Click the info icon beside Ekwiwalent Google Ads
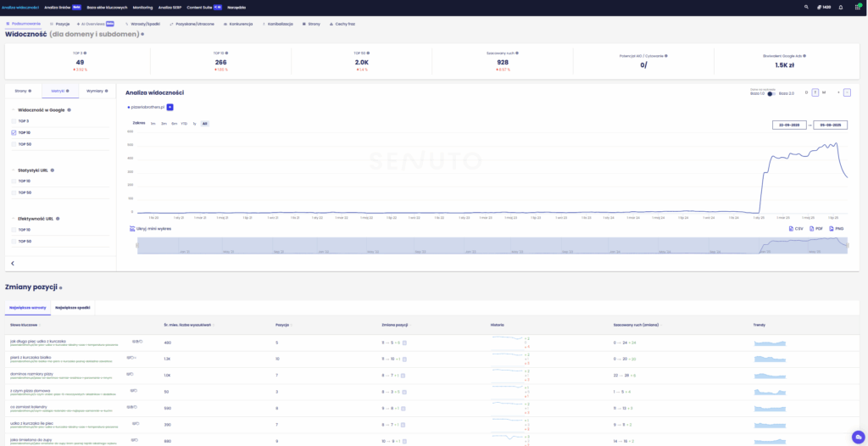The width and height of the screenshot is (868, 446). [804, 56]
